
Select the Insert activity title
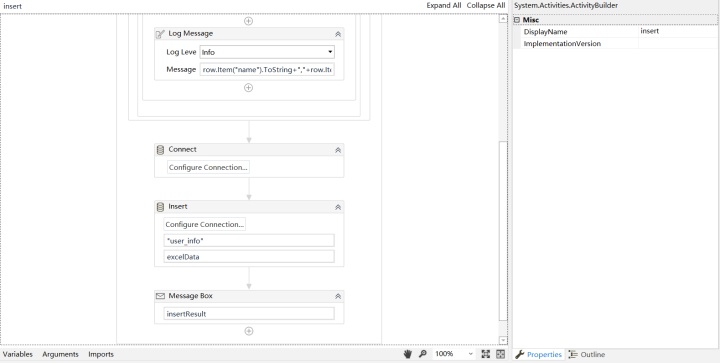point(178,207)
